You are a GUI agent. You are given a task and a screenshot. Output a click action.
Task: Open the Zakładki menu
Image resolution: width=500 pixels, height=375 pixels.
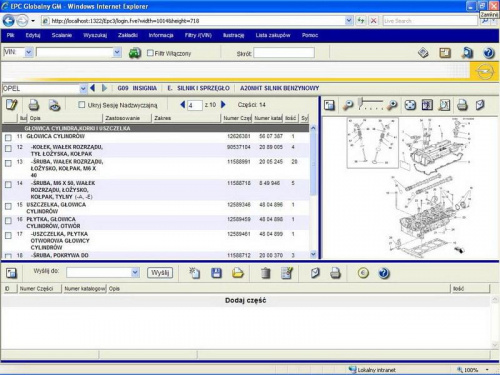coord(128,35)
